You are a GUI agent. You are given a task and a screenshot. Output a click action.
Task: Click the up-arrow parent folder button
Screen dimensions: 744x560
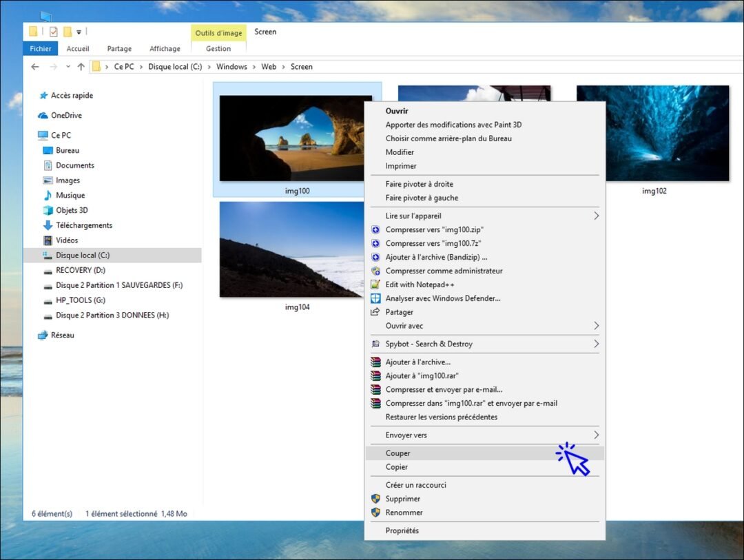[81, 67]
